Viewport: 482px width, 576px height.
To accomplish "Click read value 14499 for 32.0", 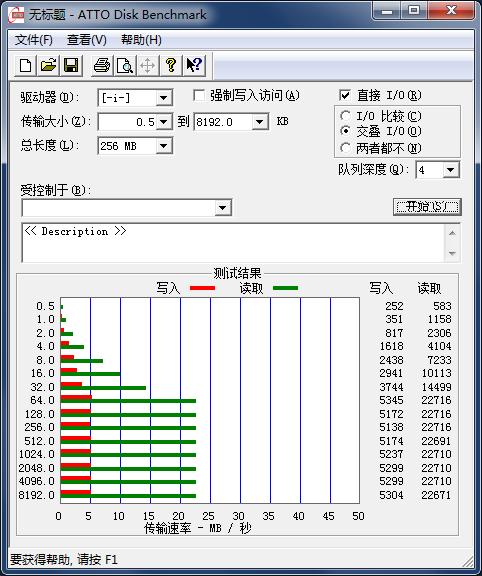I will [436, 387].
